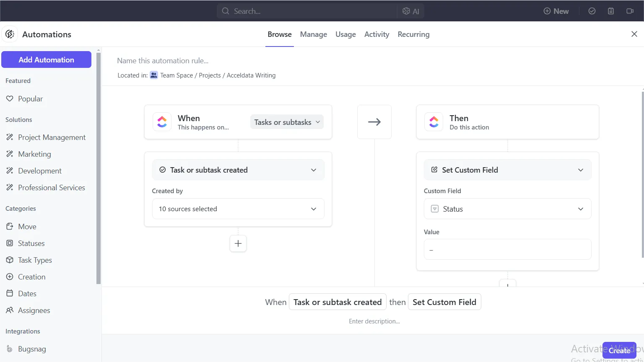Click the Add Automation button
Viewport: 644px width, 362px height.
pyautogui.click(x=46, y=59)
